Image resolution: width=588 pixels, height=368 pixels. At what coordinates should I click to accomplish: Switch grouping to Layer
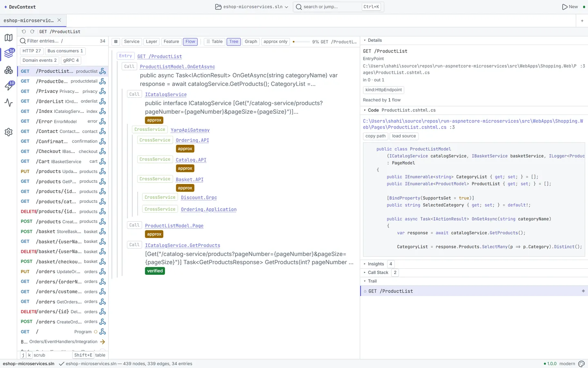click(x=151, y=42)
